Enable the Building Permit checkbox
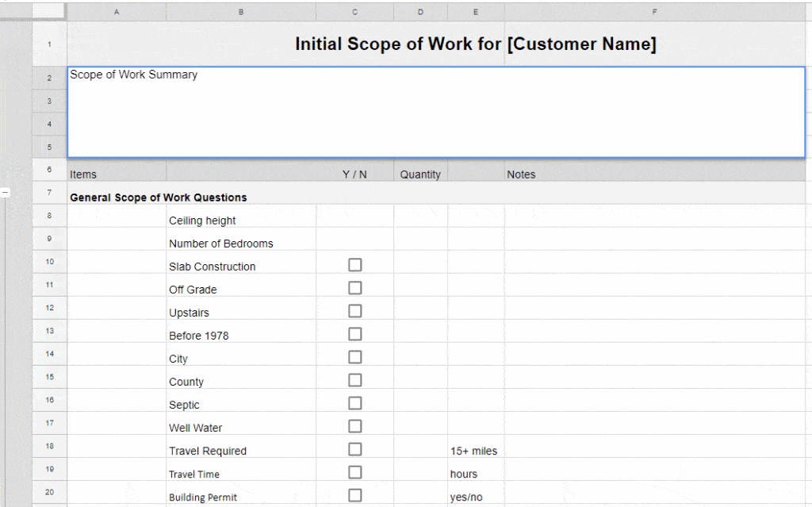This screenshot has height=507, width=812. tap(354, 496)
